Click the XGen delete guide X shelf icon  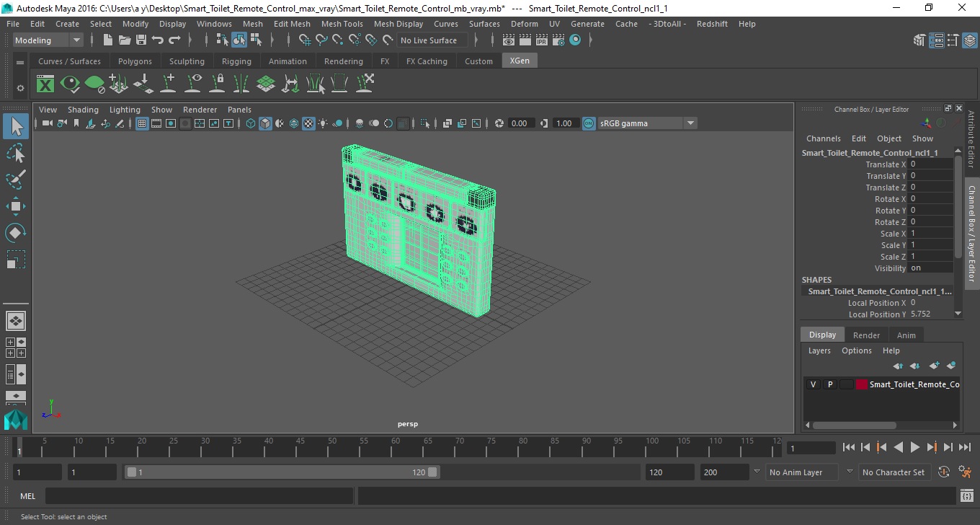pos(364,84)
